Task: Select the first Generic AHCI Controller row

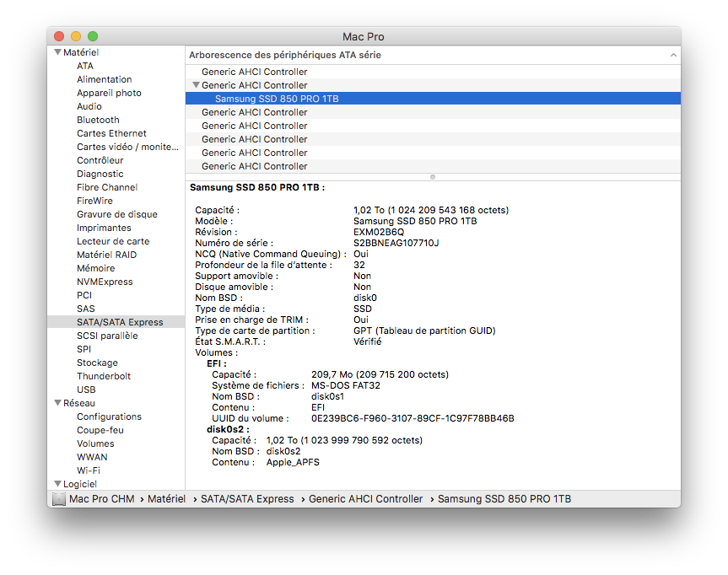Action: [433, 72]
